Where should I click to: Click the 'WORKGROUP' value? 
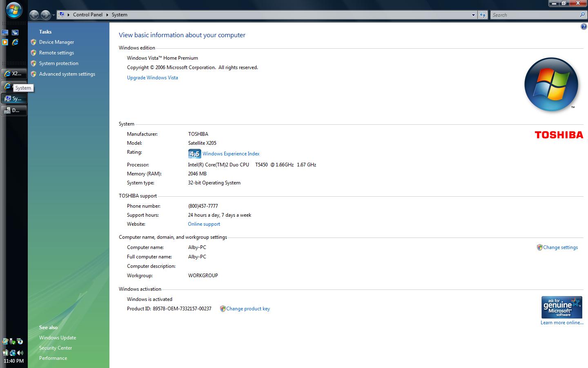203,276
